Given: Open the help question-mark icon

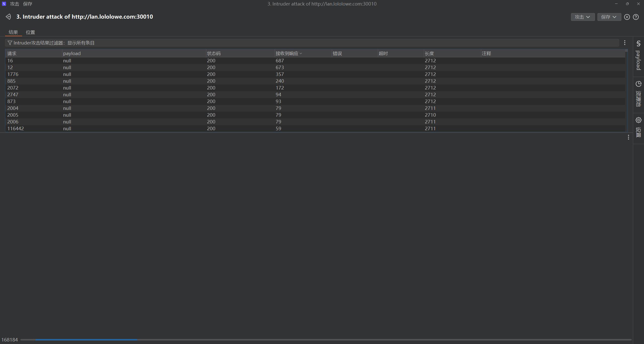Looking at the screenshot, I should pyautogui.click(x=636, y=17).
